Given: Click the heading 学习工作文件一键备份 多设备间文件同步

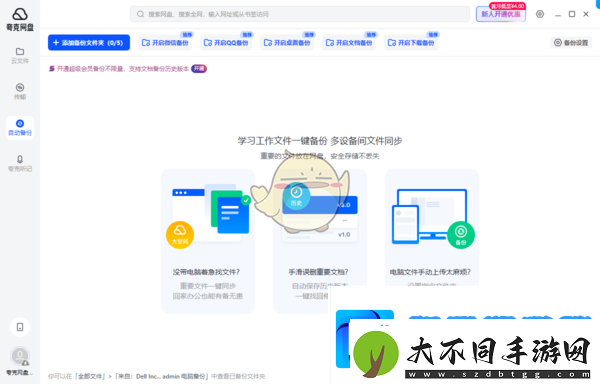Looking at the screenshot, I should point(320,141).
